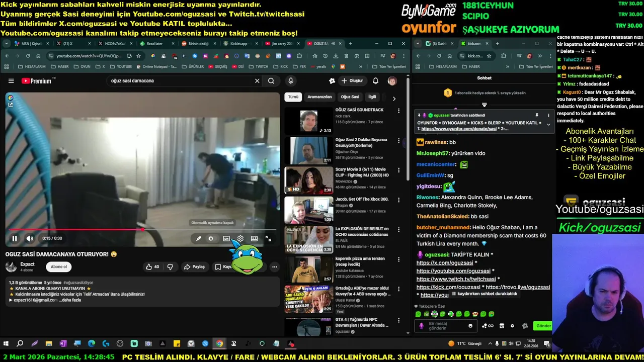The height and width of the screenshot is (362, 644).
Task: Select the Aramanızdan filter chip
Action: pyautogui.click(x=319, y=97)
